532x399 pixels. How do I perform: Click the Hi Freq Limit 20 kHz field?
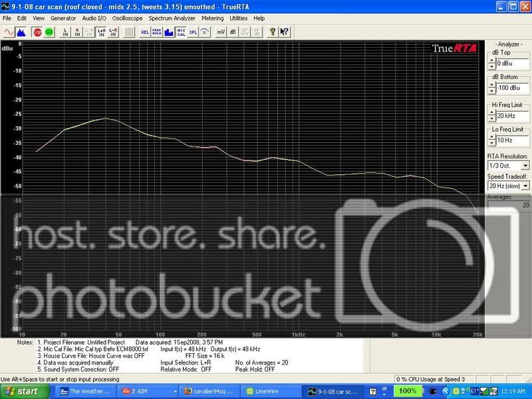(x=513, y=116)
